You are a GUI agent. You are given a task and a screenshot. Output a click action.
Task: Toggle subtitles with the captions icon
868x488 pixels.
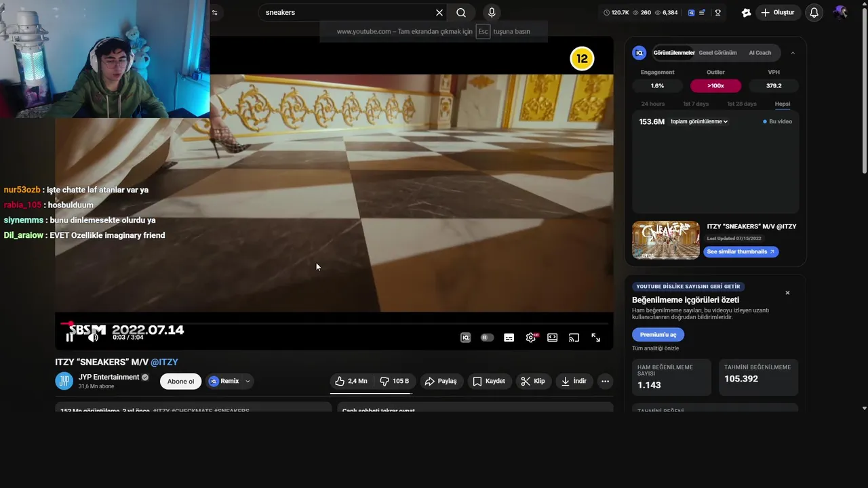click(x=509, y=338)
